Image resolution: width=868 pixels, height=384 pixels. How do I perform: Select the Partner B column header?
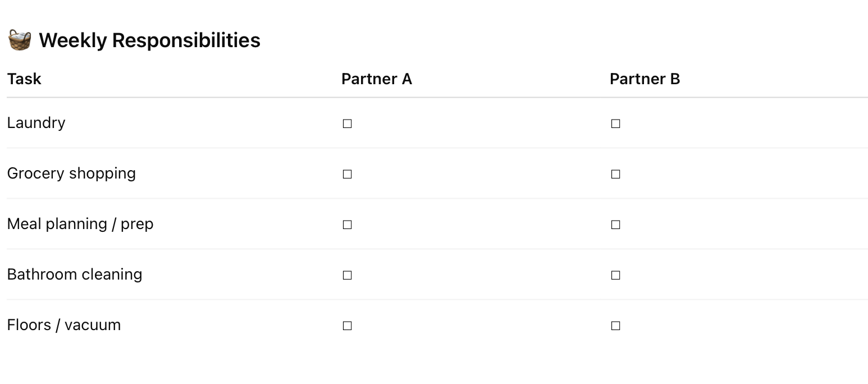[645, 79]
